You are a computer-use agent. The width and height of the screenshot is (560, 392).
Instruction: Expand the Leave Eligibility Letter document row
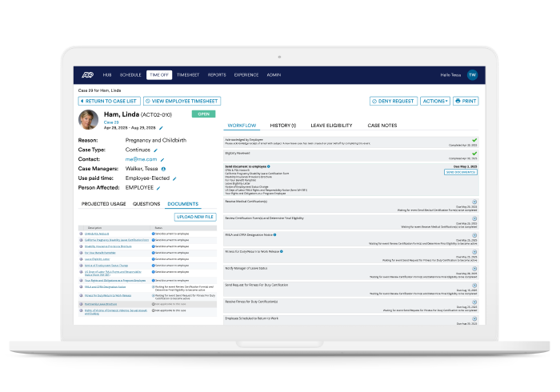click(82, 259)
